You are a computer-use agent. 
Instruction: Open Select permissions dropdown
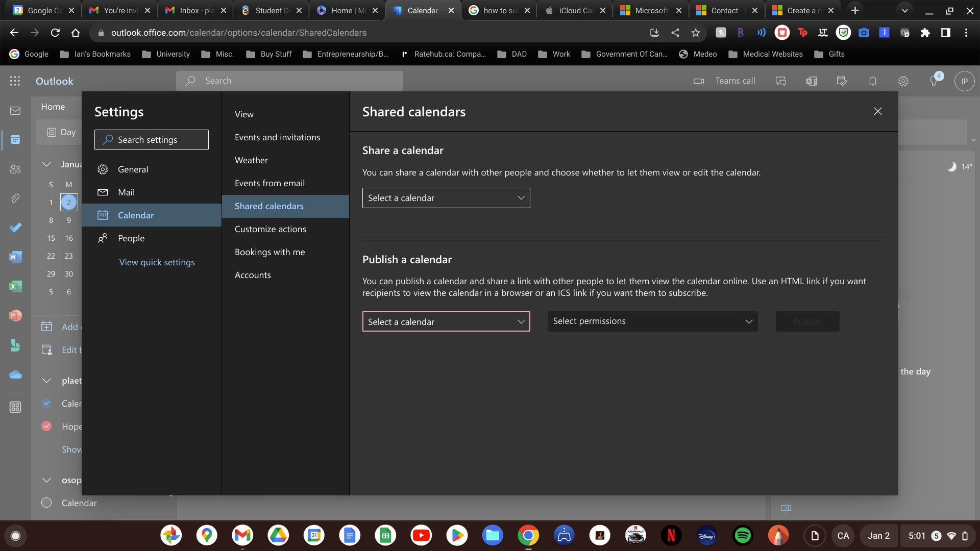(x=652, y=321)
